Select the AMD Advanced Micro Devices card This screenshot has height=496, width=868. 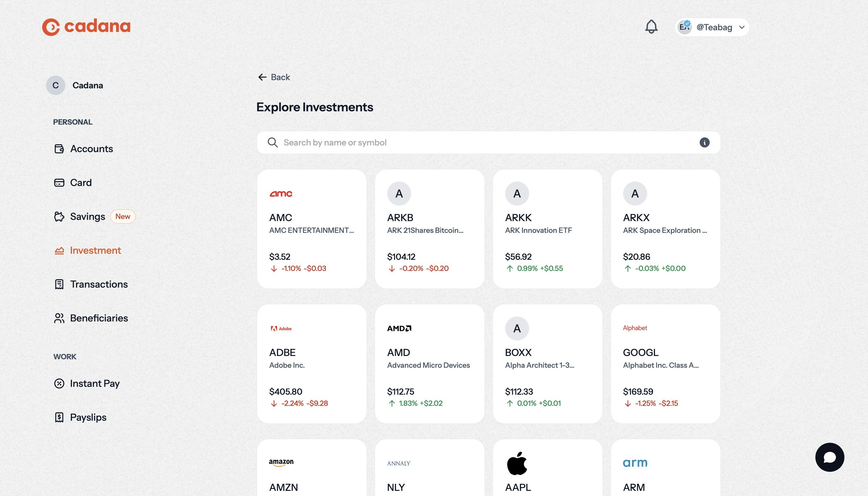coord(429,364)
